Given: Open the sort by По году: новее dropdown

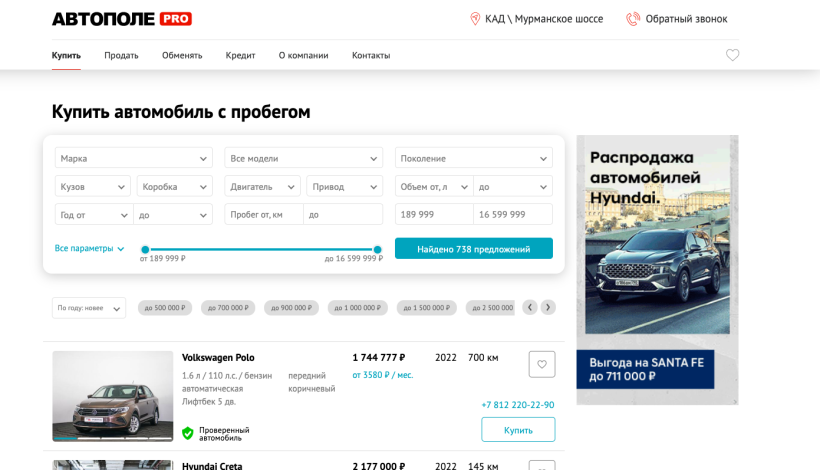Looking at the screenshot, I should tap(89, 308).
